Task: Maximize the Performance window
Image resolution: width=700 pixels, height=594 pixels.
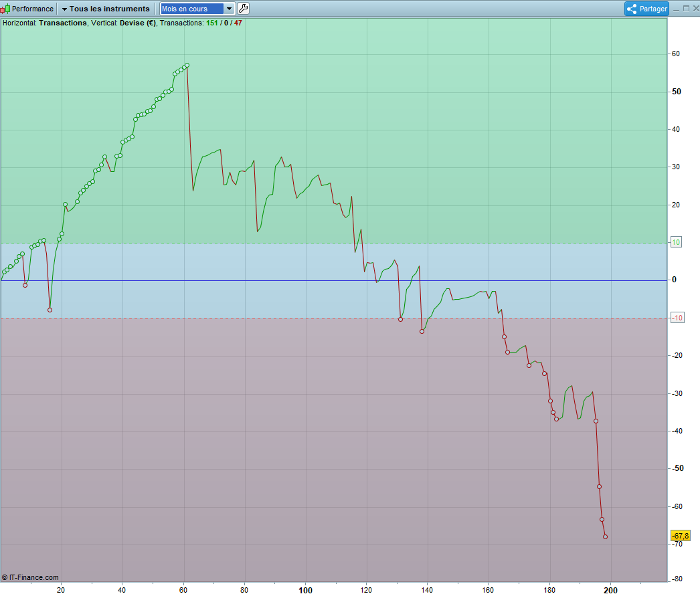Action: pos(686,9)
